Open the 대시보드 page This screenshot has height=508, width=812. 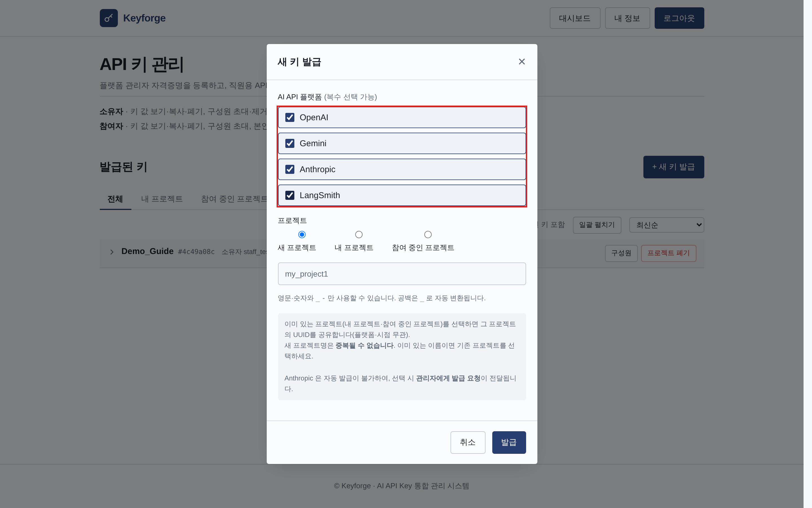pos(575,18)
